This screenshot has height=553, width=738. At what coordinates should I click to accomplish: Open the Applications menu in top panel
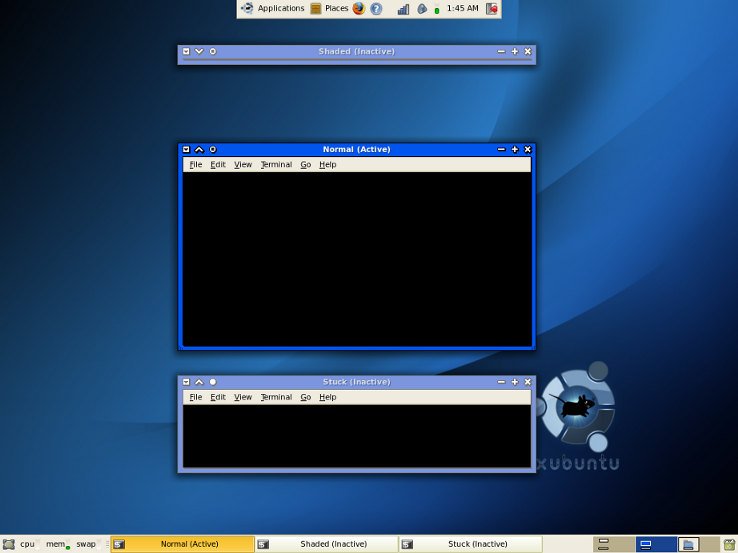[x=273, y=8]
